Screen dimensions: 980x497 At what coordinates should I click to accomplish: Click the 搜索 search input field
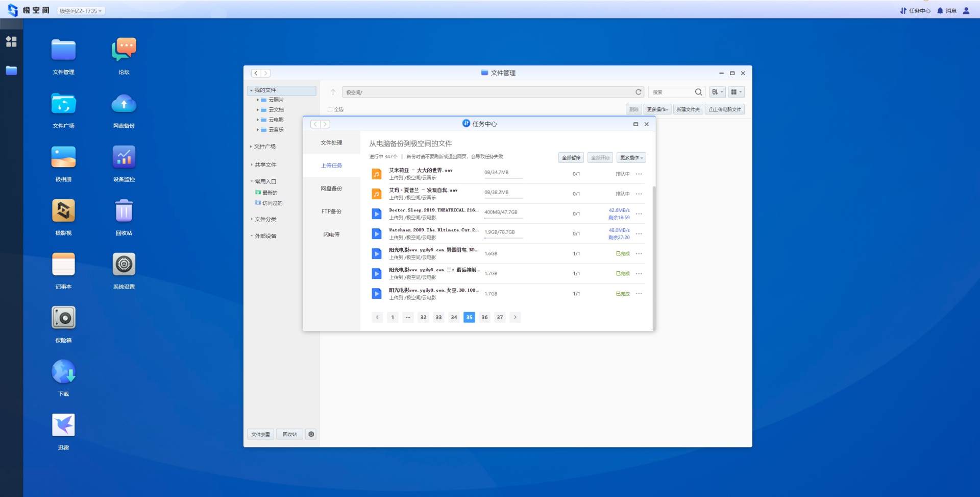point(671,92)
